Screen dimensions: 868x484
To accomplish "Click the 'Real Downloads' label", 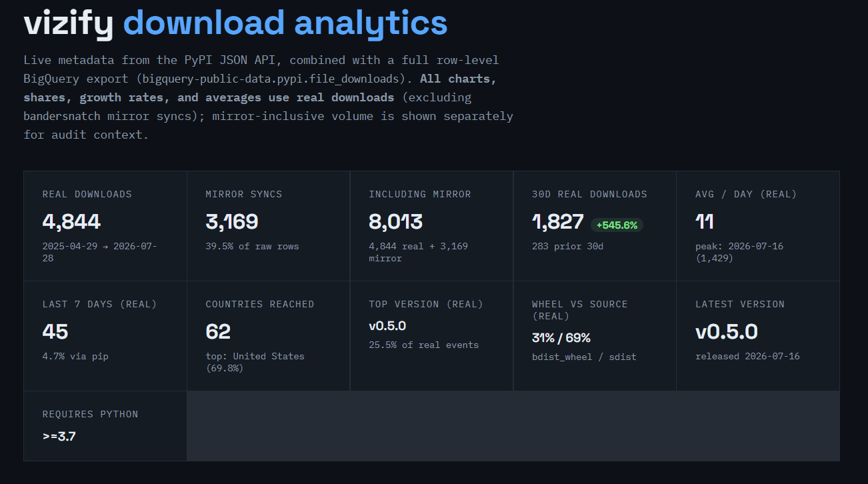I will pyautogui.click(x=87, y=194).
